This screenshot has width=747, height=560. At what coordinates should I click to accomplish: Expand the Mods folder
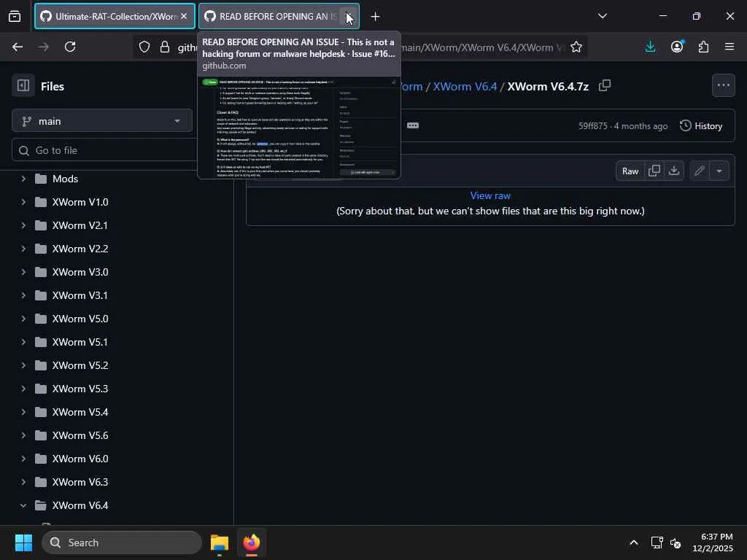[23, 179]
